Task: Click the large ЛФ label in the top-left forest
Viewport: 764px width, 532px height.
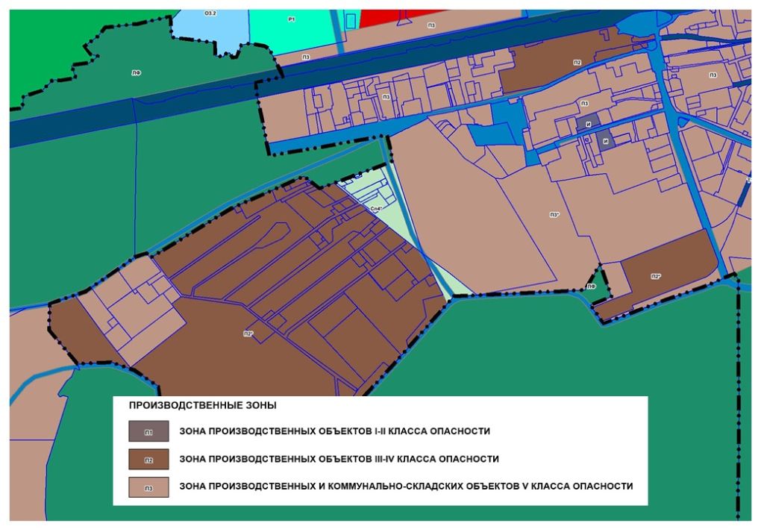Action: tap(136, 72)
